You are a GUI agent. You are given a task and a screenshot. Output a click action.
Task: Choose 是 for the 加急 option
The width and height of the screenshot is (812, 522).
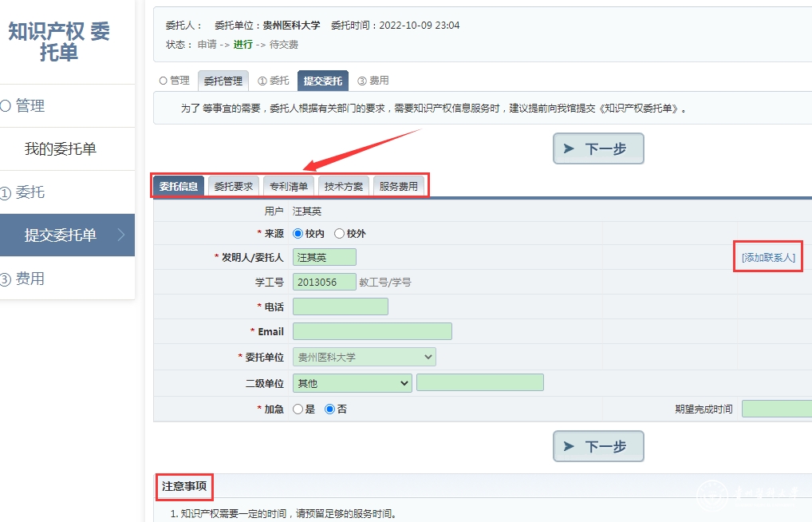tap(298, 409)
